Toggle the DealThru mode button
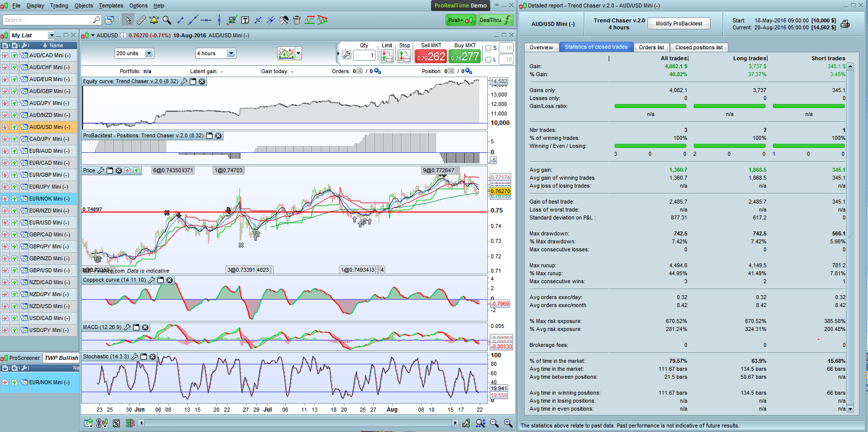 coord(495,20)
